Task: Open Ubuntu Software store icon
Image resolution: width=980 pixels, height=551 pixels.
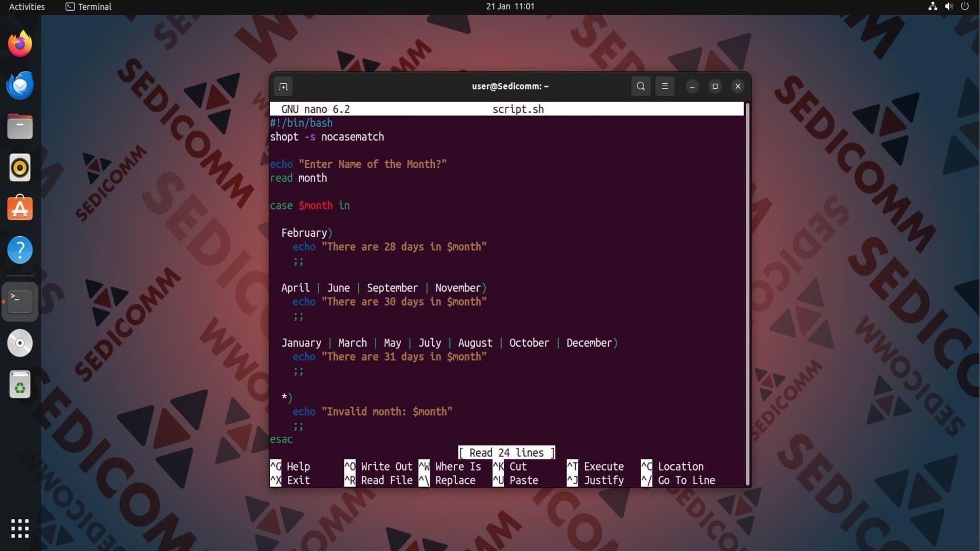Action: pos(20,209)
